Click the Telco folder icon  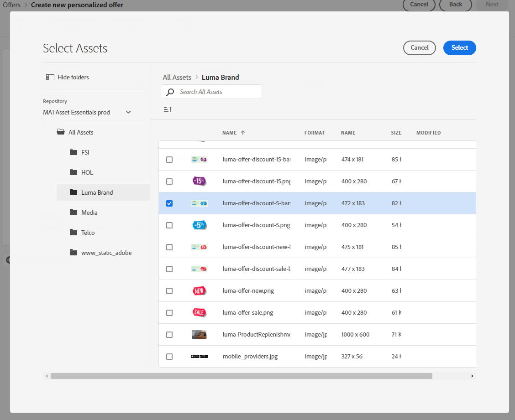(x=74, y=232)
